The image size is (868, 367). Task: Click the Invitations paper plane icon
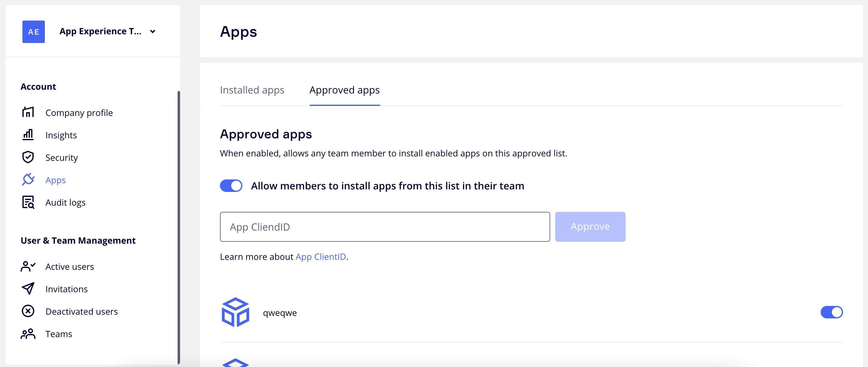pos(28,289)
